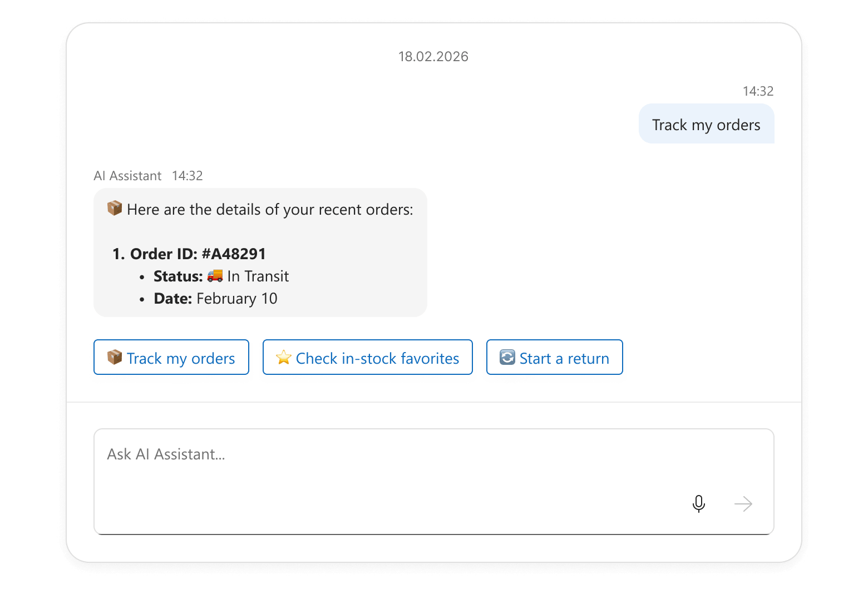
Task: Click the 18.02.2026 date header
Action: pyautogui.click(x=433, y=57)
